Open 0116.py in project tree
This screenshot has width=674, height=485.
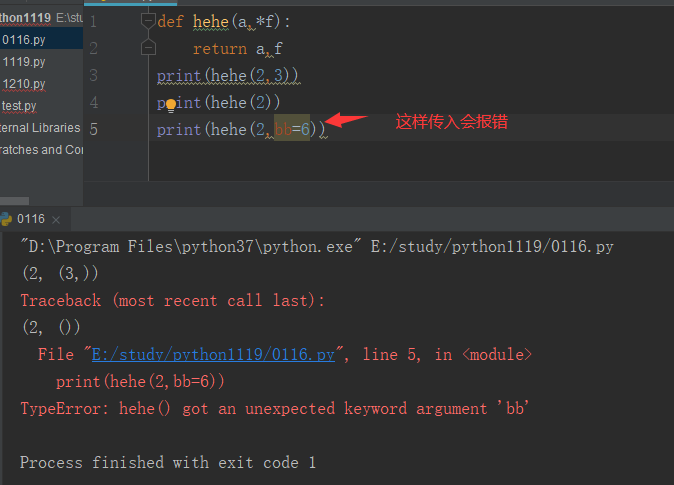[x=24, y=40]
